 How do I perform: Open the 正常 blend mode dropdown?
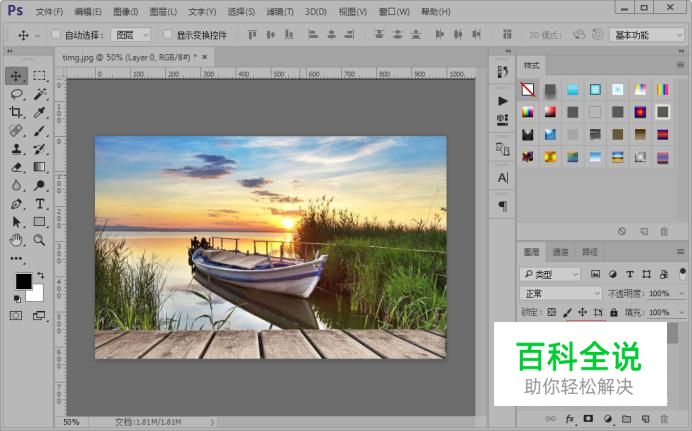[560, 293]
